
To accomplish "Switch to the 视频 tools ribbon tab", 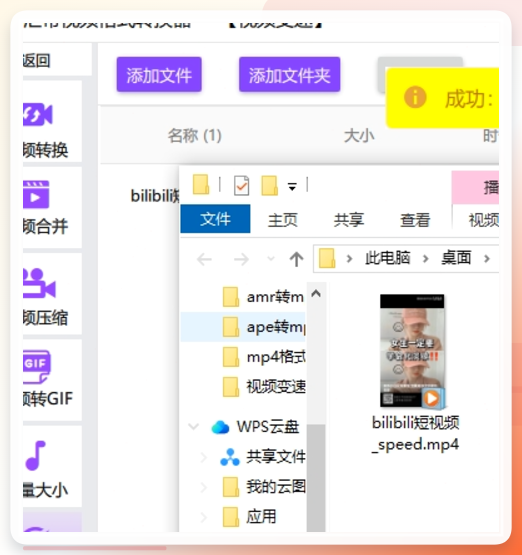I will point(484,220).
